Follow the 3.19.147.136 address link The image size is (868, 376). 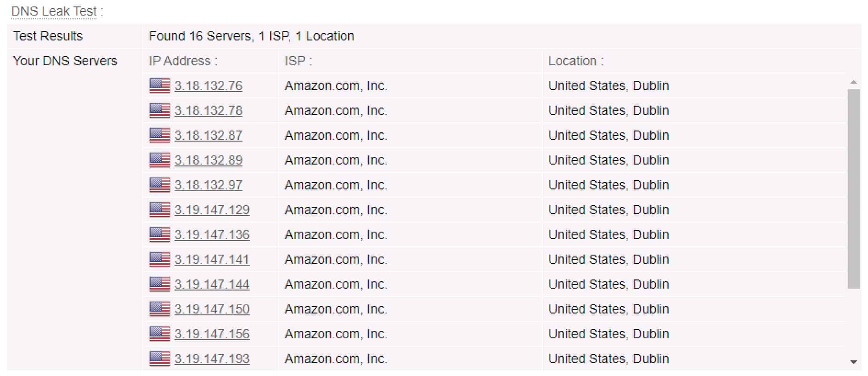tap(212, 235)
